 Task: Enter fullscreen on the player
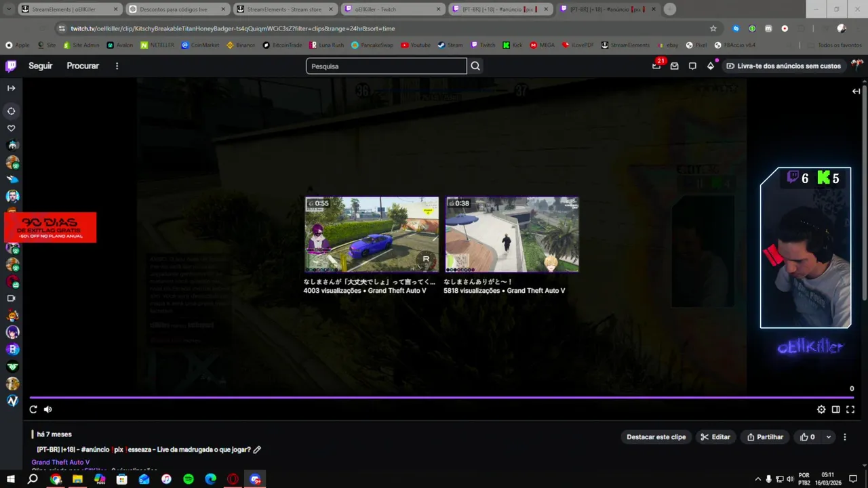tap(850, 409)
